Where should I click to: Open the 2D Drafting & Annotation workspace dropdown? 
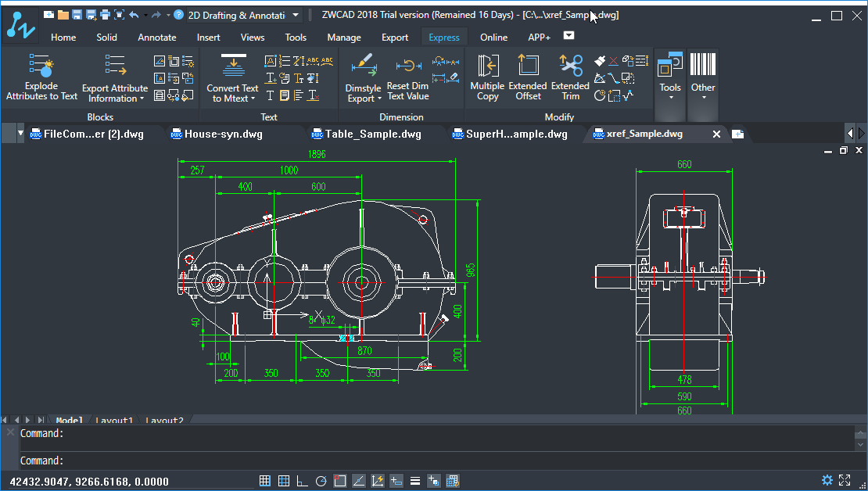coord(295,15)
